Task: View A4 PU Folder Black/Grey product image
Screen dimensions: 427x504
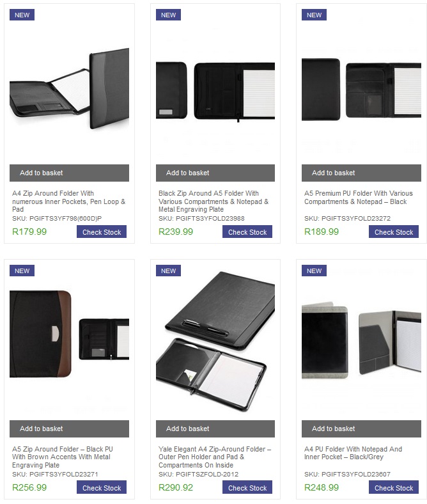Action: click(x=361, y=340)
